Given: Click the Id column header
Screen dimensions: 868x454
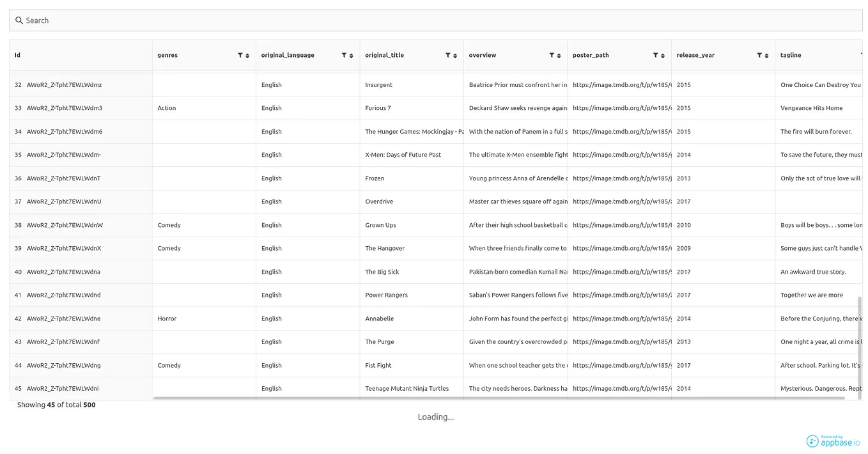Looking at the screenshot, I should [17, 55].
